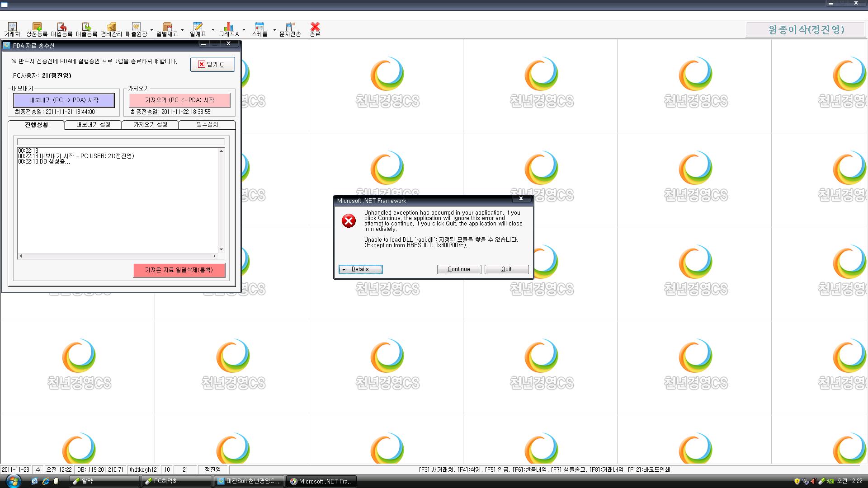Open 경비관리 expense management icon

112,29
